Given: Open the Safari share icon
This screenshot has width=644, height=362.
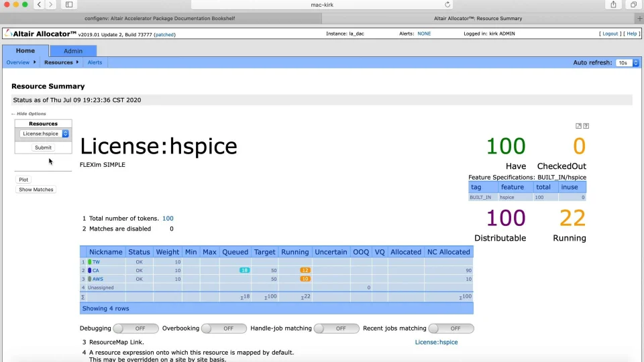Looking at the screenshot, I should pos(613,5).
